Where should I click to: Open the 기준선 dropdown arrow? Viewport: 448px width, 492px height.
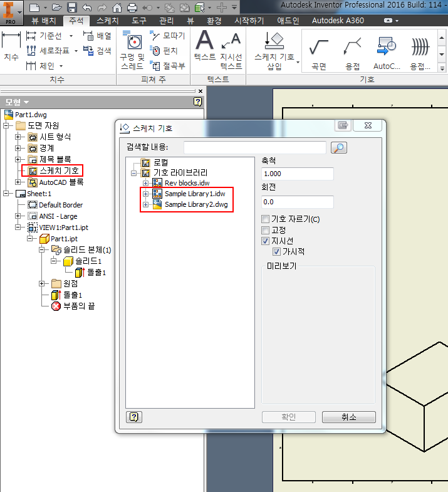pos(71,36)
